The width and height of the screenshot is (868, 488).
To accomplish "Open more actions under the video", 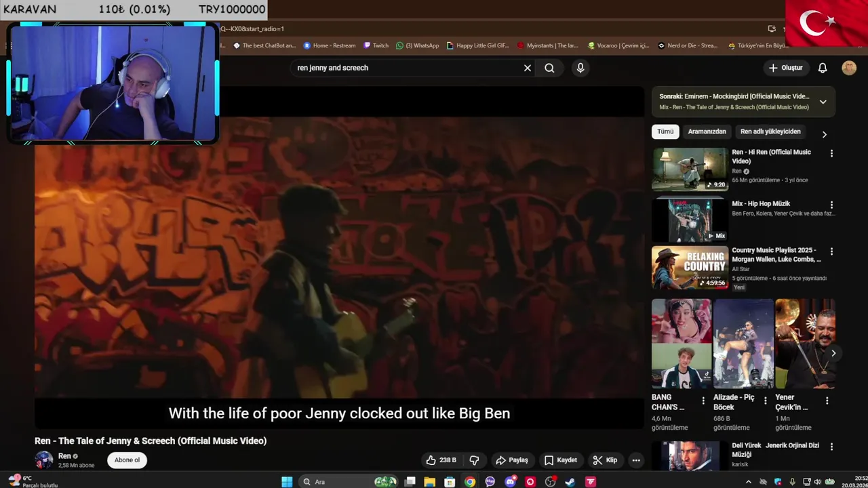I will pos(636,460).
